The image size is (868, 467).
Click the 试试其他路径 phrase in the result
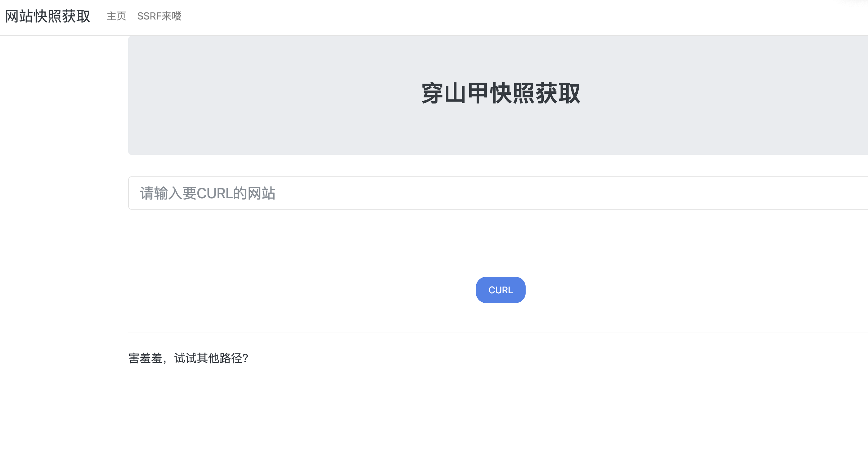point(208,358)
